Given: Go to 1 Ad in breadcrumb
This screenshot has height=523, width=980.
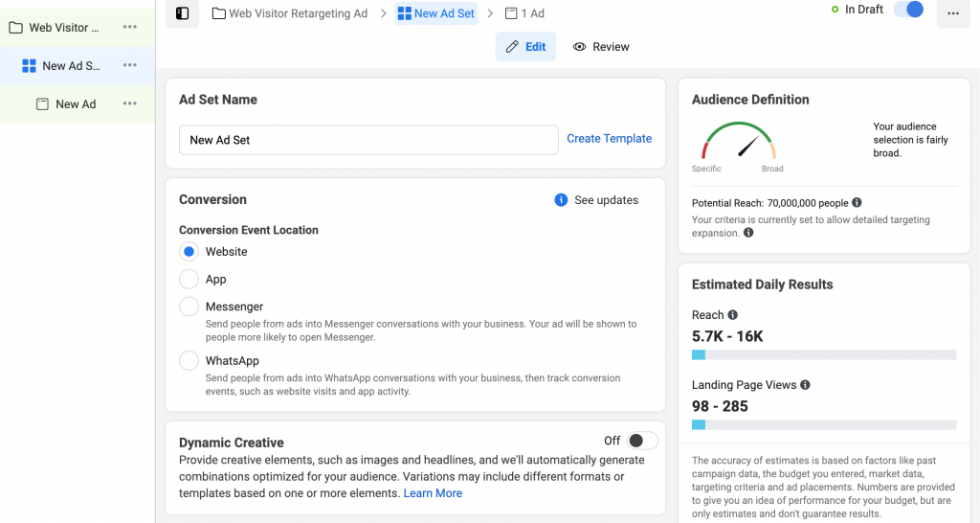Looking at the screenshot, I should tap(524, 13).
